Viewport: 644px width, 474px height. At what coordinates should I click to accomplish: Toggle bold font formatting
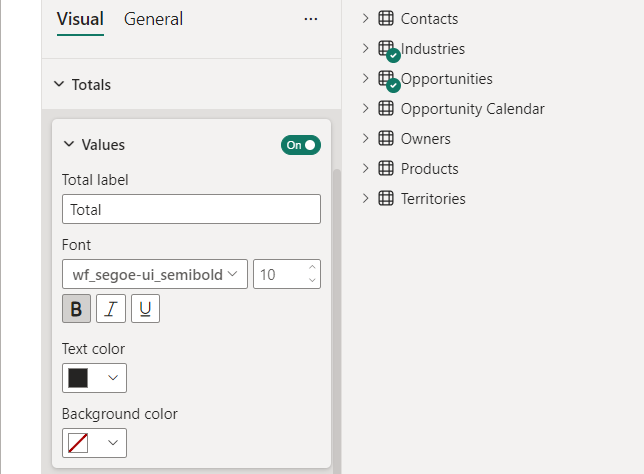point(76,309)
